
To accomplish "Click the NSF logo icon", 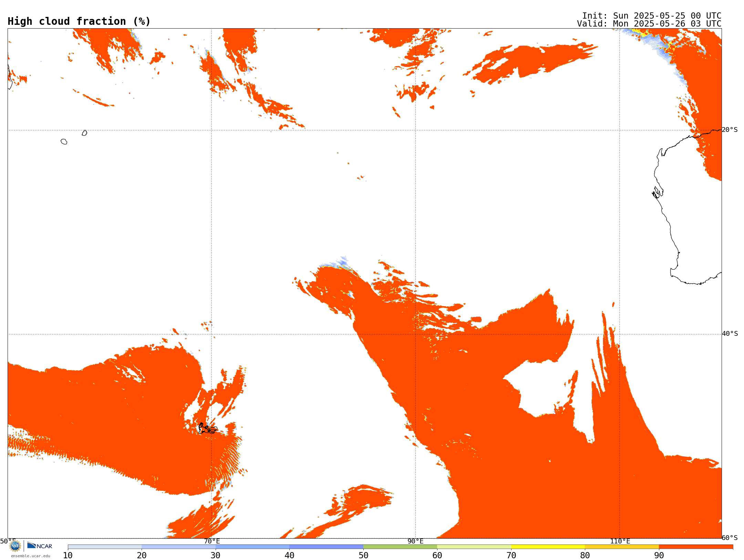I will click(x=15, y=546).
